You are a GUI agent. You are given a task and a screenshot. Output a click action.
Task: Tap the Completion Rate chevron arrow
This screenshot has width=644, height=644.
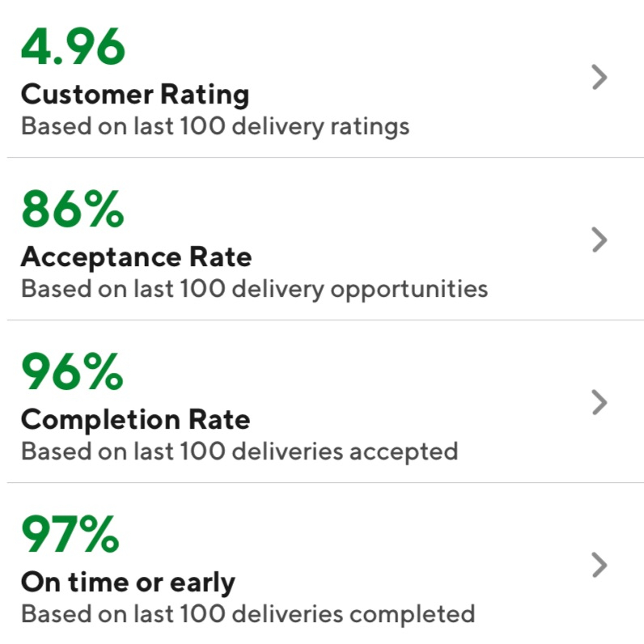coord(599,402)
